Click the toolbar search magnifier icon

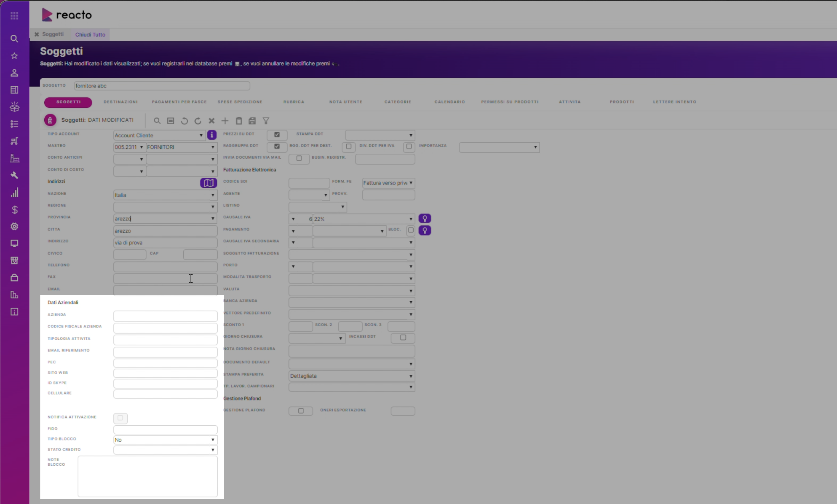click(157, 121)
